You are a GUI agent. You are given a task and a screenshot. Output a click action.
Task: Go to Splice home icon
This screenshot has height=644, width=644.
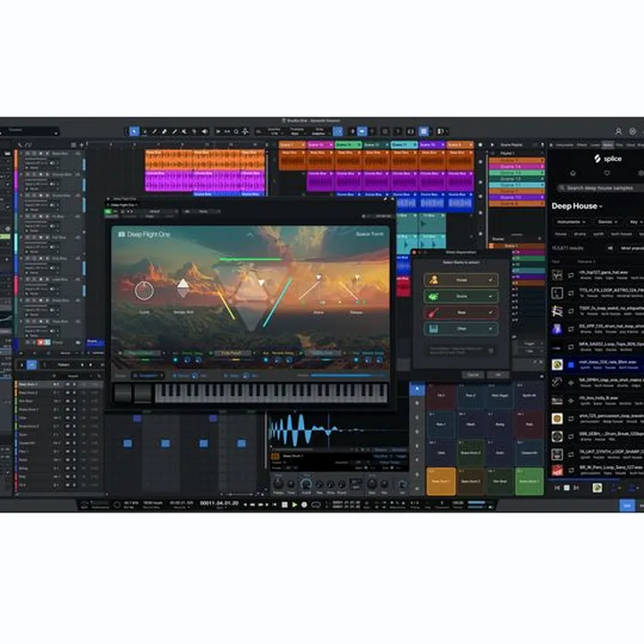point(573,173)
